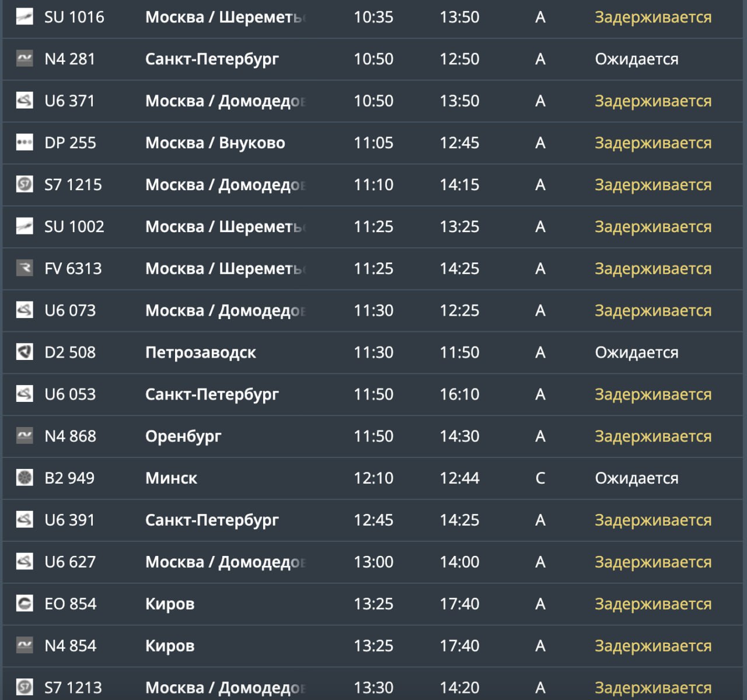This screenshot has width=747, height=700.
Task: Open flight N4 868 from Оренбург
Action: tap(373, 436)
